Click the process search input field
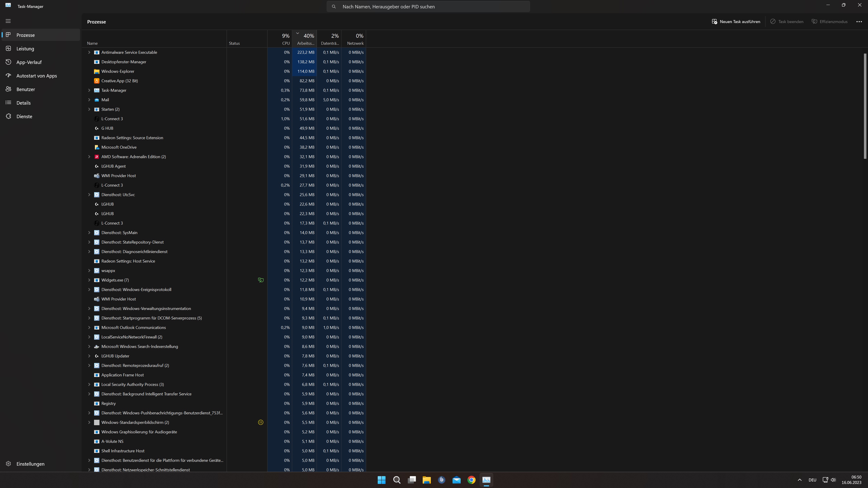The height and width of the screenshot is (488, 868). pos(428,6)
